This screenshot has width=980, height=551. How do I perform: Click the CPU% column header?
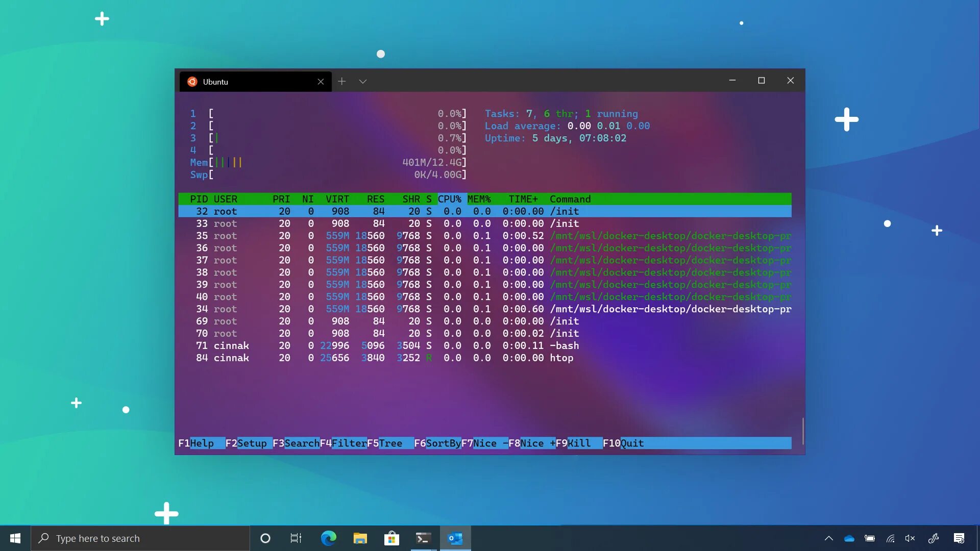pyautogui.click(x=449, y=199)
